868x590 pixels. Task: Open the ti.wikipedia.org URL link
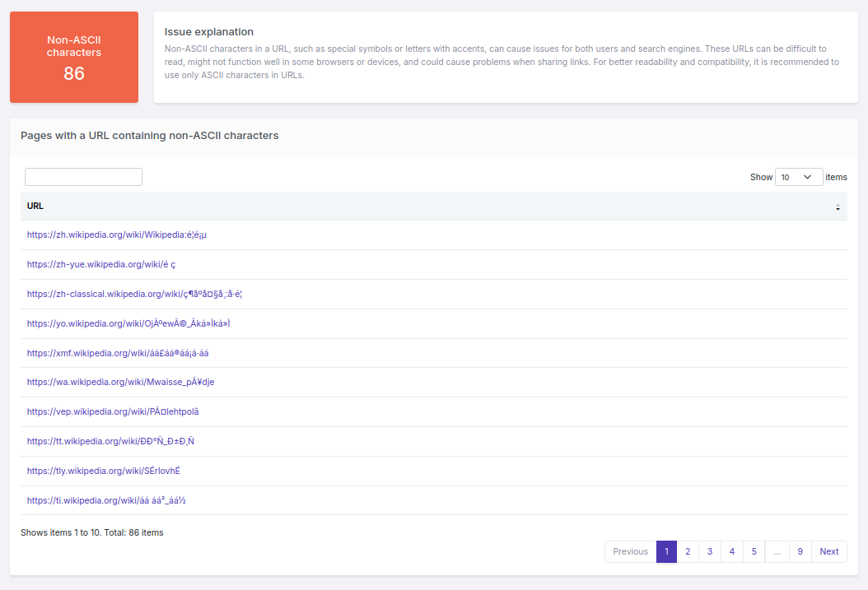(106, 500)
